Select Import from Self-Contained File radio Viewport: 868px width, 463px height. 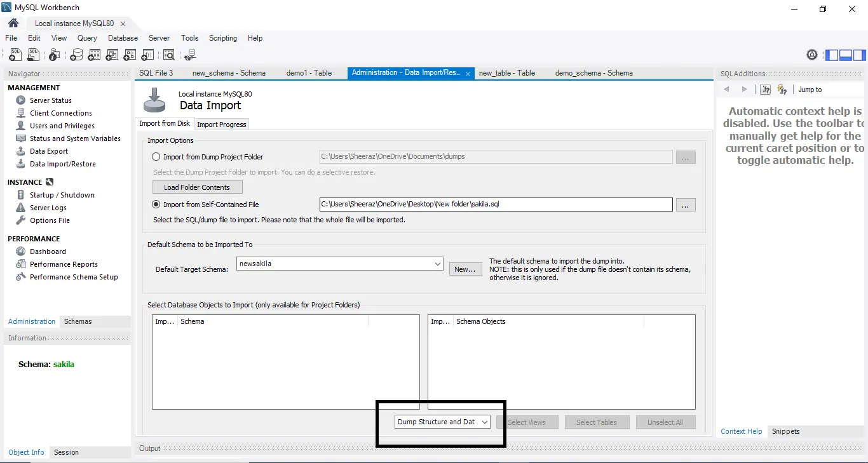pyautogui.click(x=156, y=205)
